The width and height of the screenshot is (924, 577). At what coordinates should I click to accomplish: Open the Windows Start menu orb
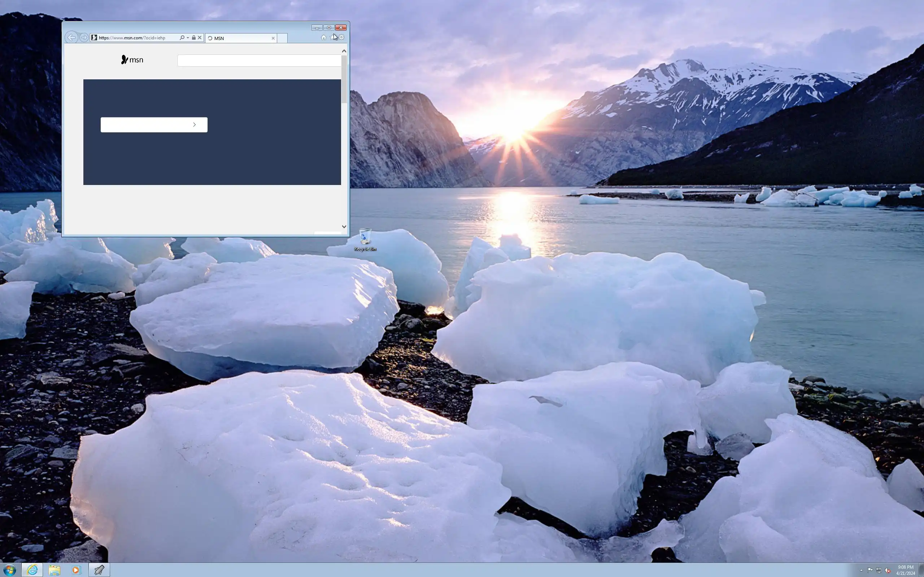coord(9,570)
